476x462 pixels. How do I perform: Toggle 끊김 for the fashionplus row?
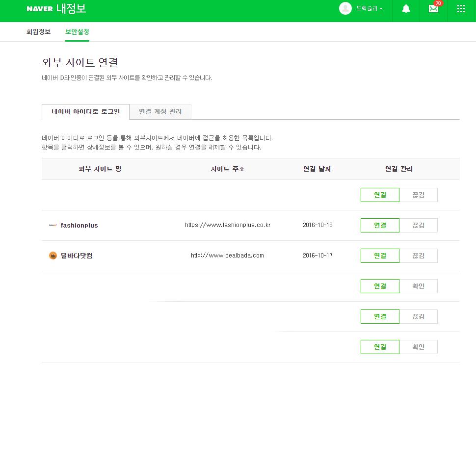click(418, 226)
